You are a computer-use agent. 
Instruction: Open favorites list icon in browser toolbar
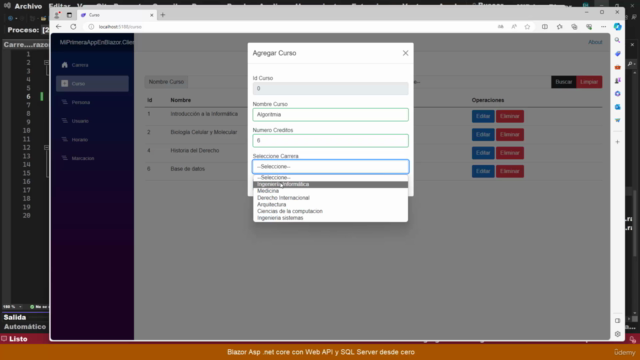pos(559,27)
